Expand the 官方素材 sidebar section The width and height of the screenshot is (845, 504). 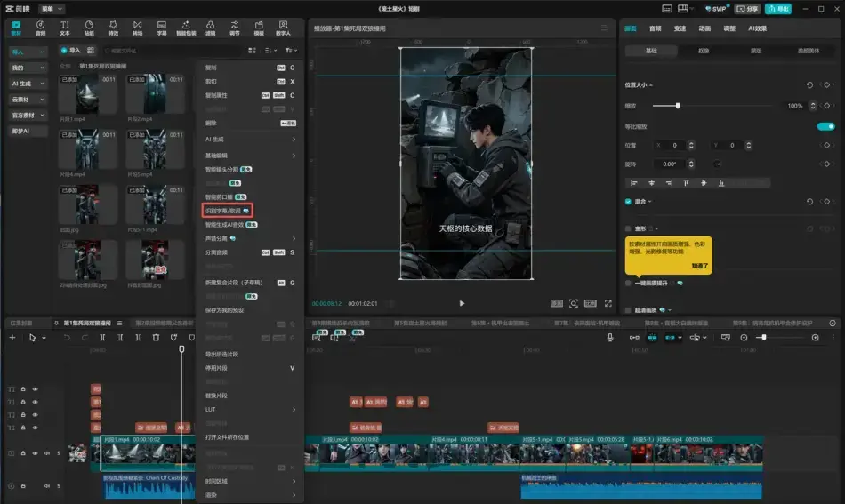28,116
